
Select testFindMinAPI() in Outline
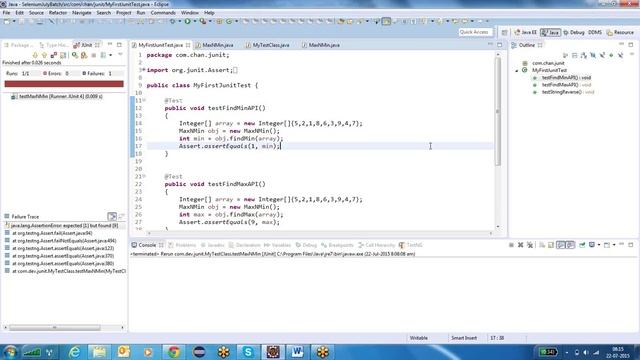coord(562,78)
